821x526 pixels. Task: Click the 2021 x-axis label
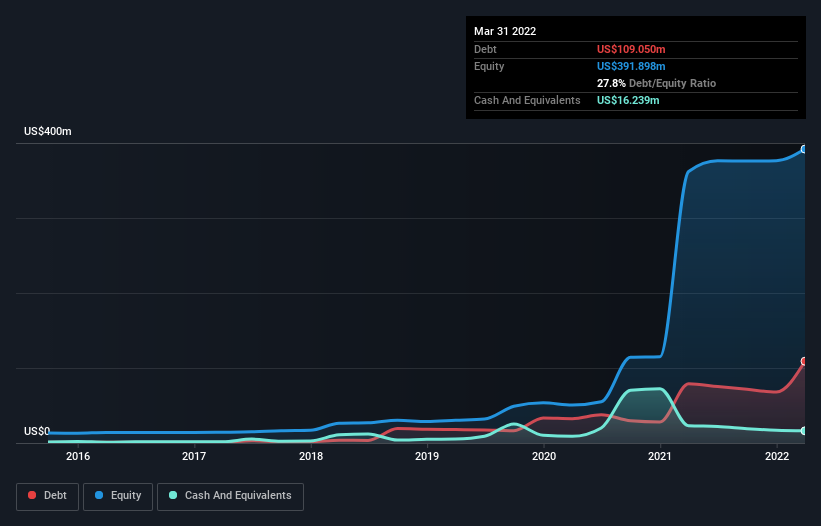click(x=660, y=456)
